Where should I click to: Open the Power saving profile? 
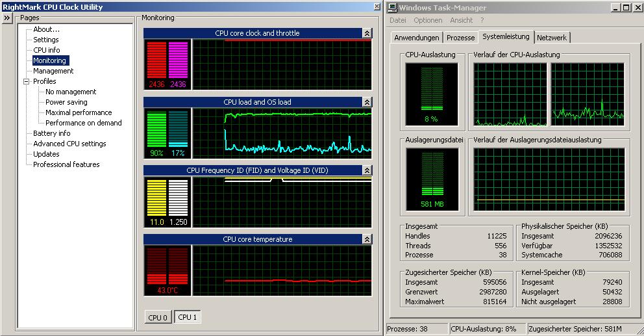(66, 102)
